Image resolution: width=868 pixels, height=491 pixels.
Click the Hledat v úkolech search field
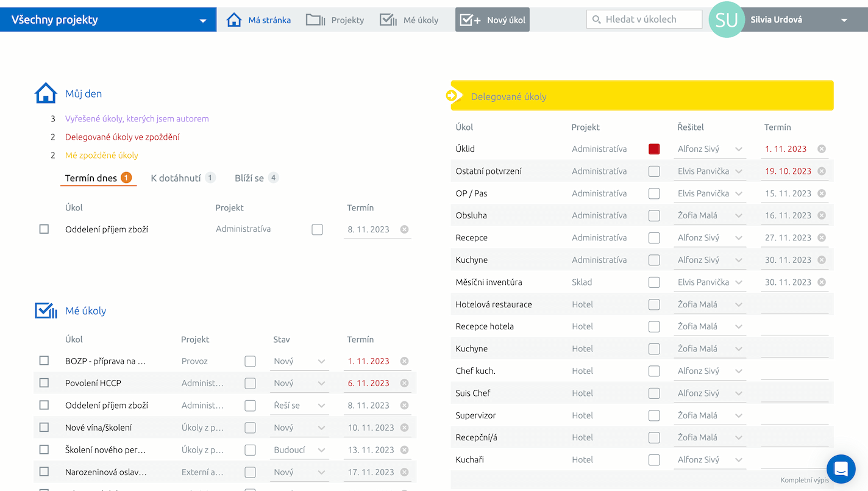click(x=644, y=20)
